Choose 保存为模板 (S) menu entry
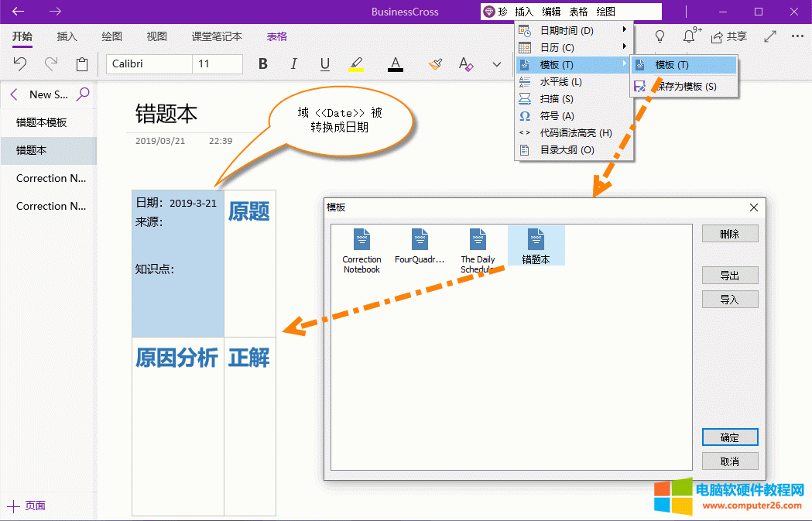 (684, 87)
